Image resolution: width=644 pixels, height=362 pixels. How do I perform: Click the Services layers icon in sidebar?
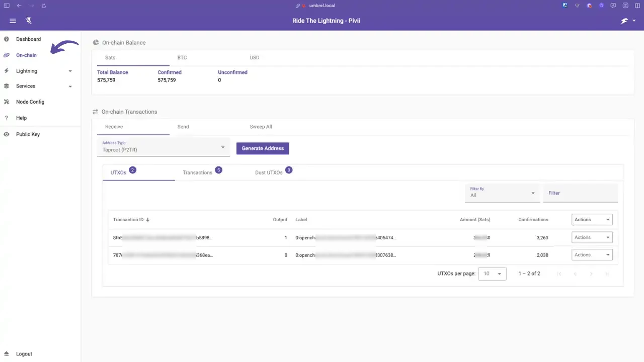click(x=7, y=86)
